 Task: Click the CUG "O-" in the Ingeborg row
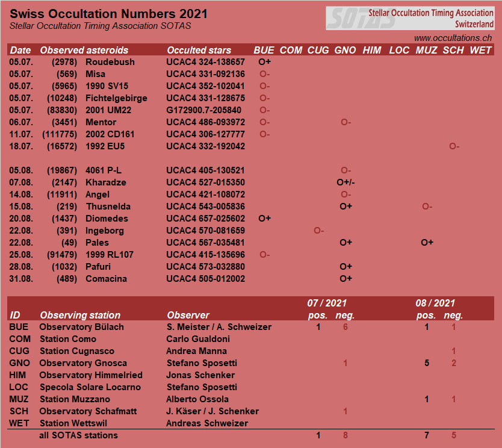pyautogui.click(x=319, y=231)
